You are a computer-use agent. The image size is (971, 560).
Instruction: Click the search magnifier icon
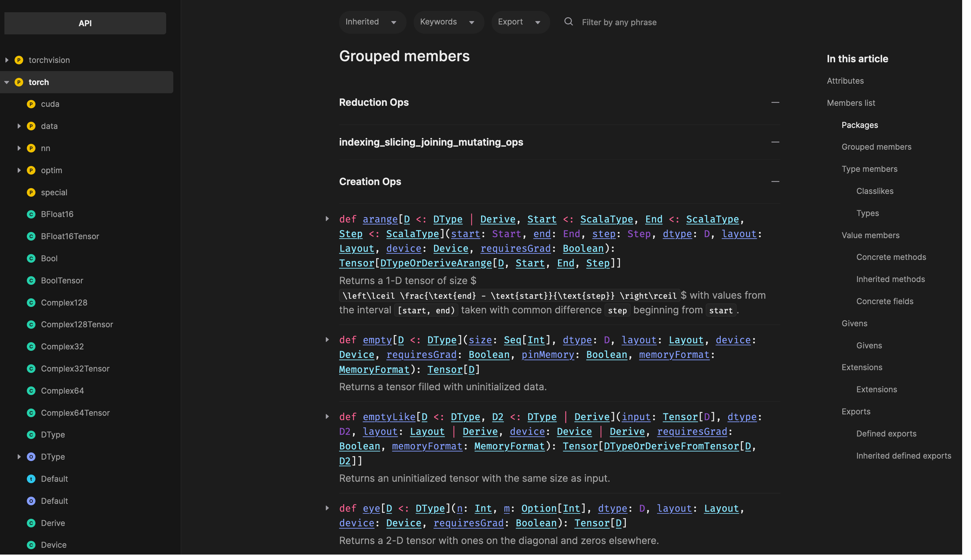[x=569, y=21]
